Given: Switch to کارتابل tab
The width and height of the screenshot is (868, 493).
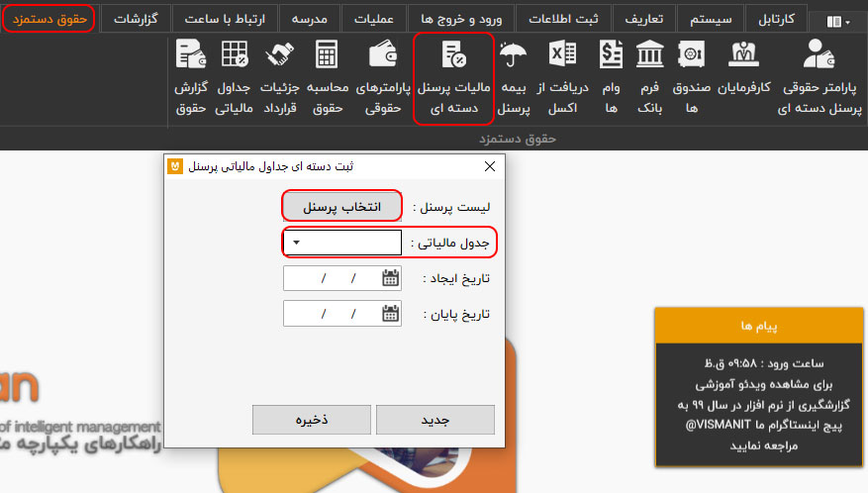Looking at the screenshot, I should [776, 19].
